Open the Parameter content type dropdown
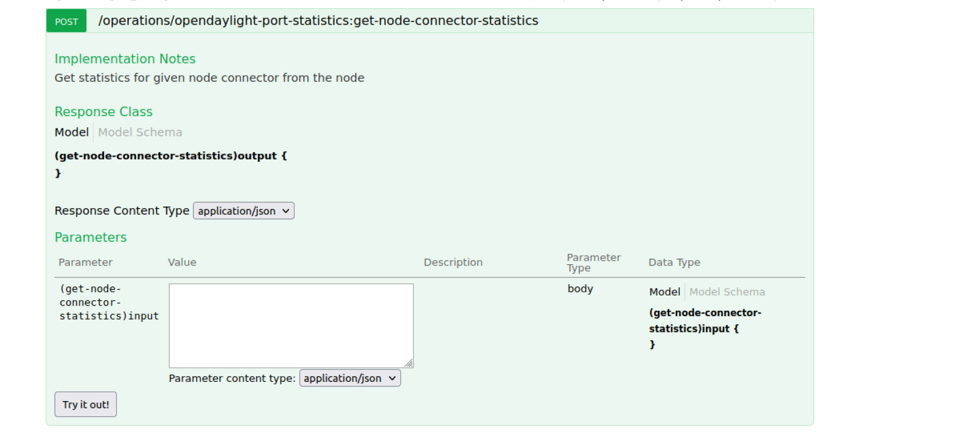 pos(350,378)
